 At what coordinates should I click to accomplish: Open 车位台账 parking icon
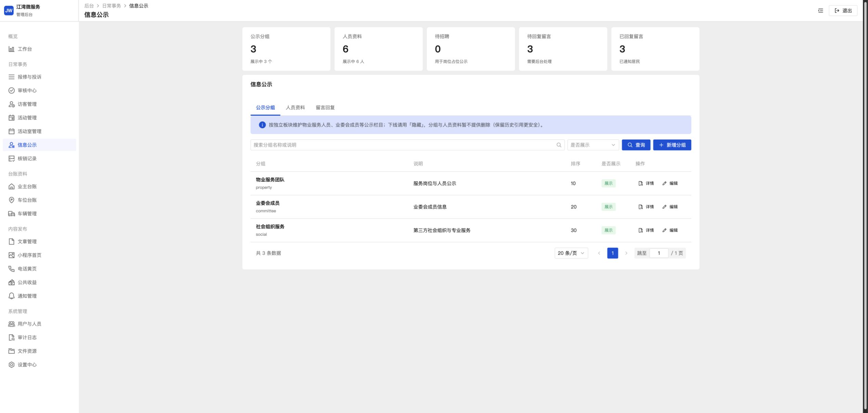tap(11, 200)
